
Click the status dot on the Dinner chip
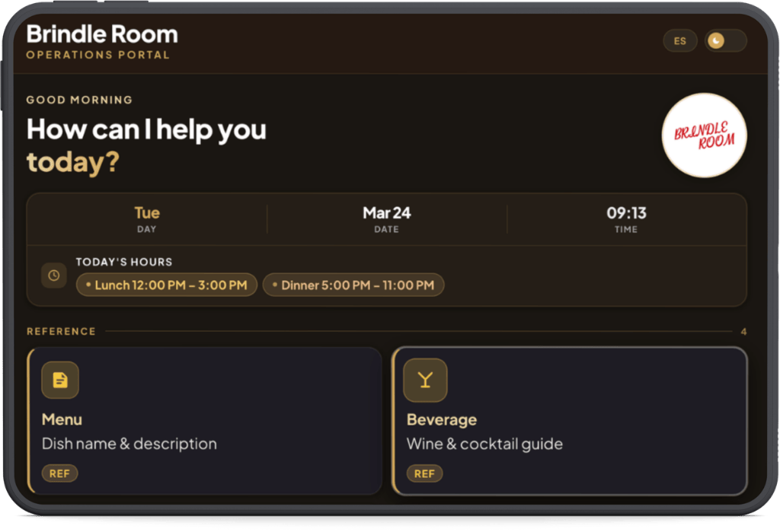pos(275,285)
